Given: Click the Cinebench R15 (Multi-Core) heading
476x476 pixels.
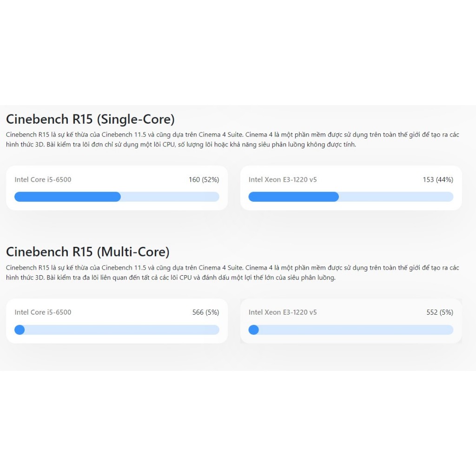Looking at the screenshot, I should point(87,252).
